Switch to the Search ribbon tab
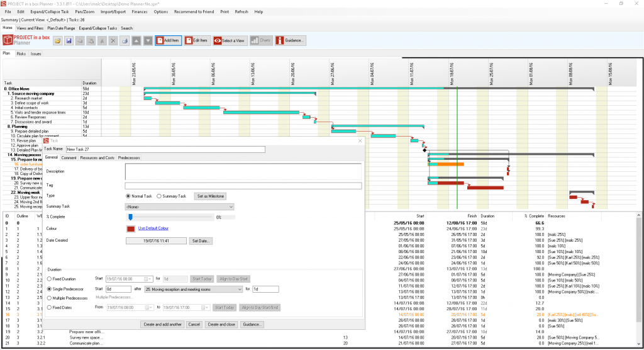The height and width of the screenshot is (350, 644). [127, 28]
